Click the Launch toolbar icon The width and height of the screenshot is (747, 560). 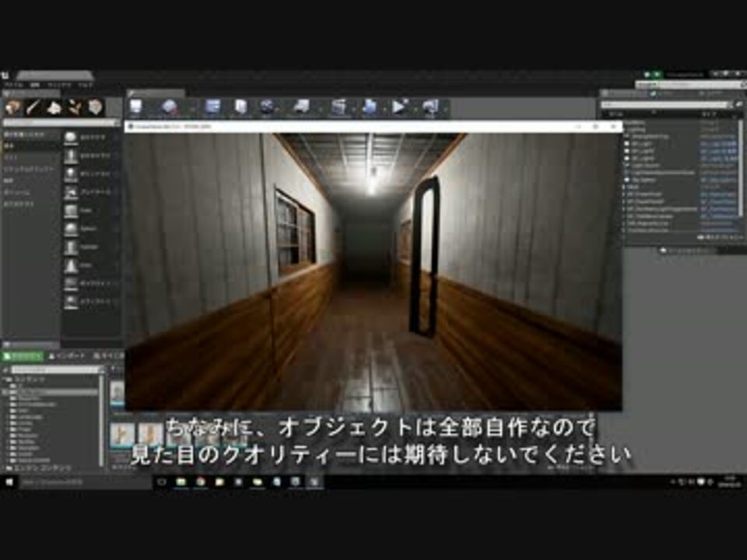(430, 107)
